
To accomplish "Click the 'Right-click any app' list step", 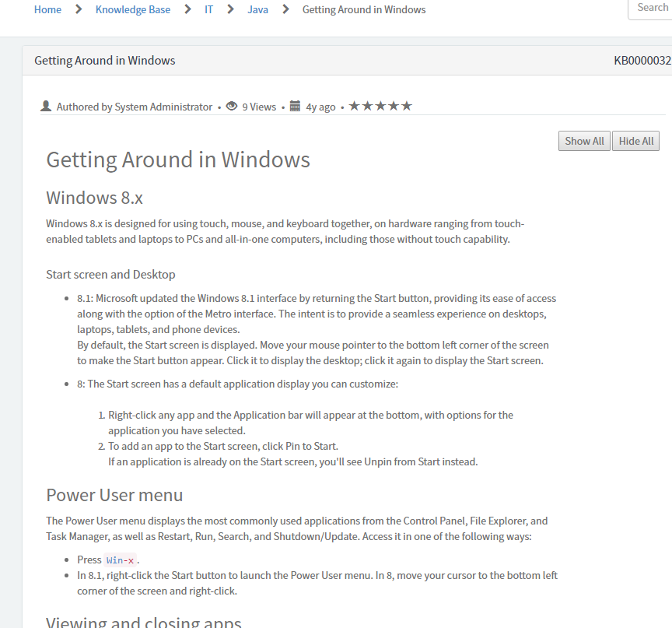I will click(x=310, y=423).
